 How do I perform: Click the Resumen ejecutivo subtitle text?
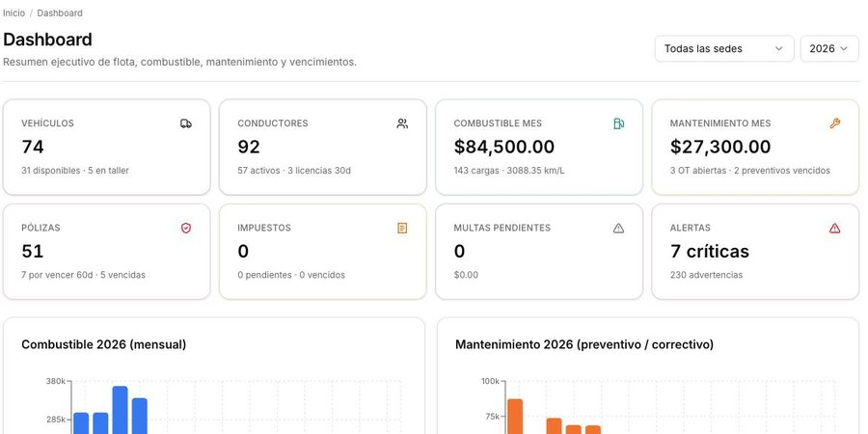[180, 62]
